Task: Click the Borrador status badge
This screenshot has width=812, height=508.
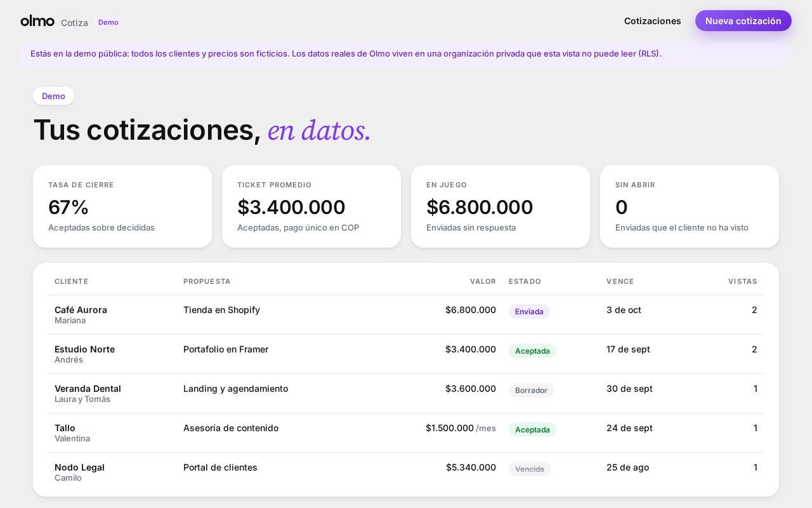Action: point(531,391)
